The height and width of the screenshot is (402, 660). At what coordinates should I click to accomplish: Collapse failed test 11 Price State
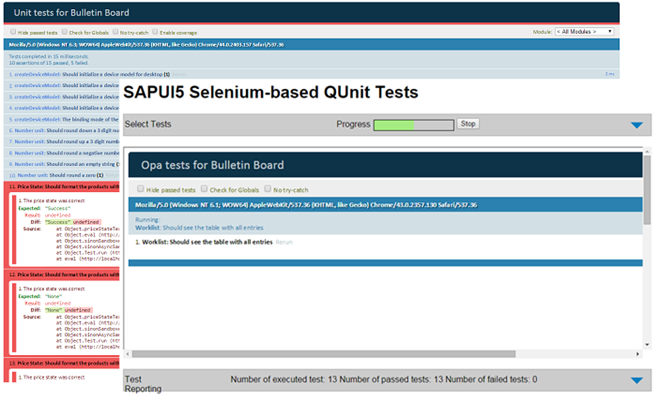(x=60, y=187)
